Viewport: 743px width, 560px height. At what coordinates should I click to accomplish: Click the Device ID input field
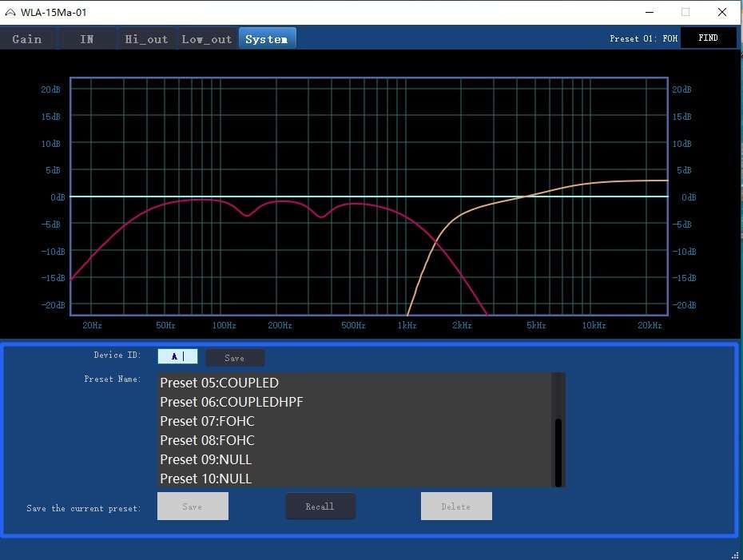click(177, 356)
